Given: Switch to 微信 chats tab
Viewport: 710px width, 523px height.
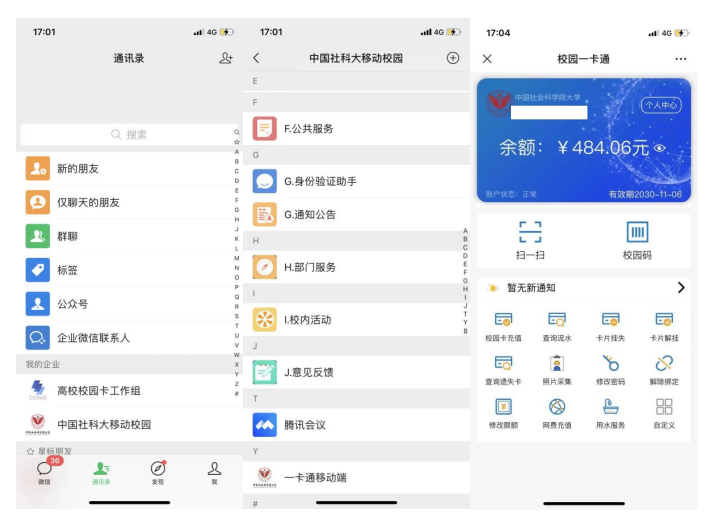Looking at the screenshot, I should coord(44,472).
